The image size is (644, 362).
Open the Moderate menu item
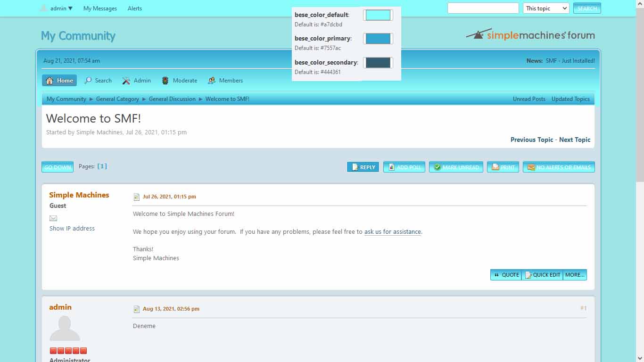click(x=179, y=81)
